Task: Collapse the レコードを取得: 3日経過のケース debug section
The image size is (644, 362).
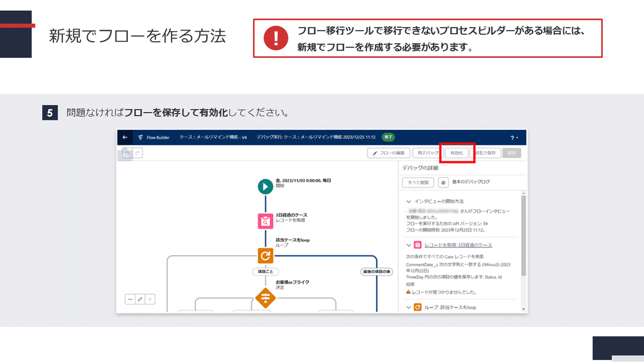Action: click(x=408, y=245)
